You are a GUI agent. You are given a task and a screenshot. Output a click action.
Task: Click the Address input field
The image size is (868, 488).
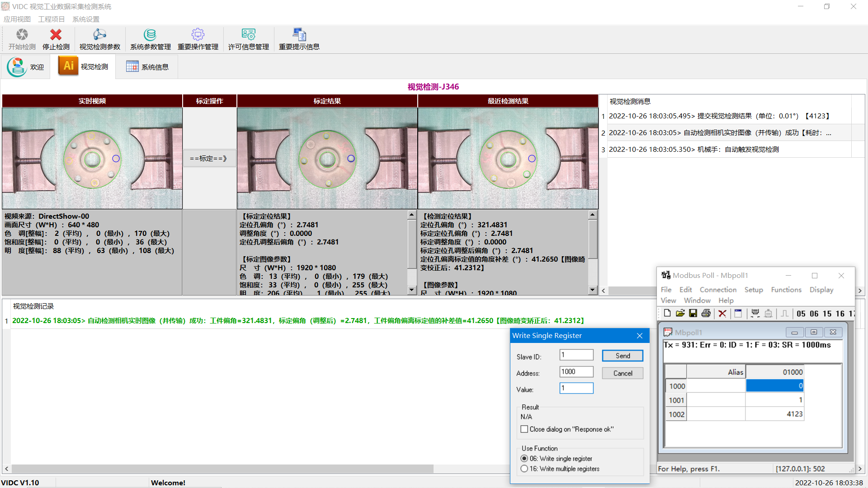pos(576,372)
